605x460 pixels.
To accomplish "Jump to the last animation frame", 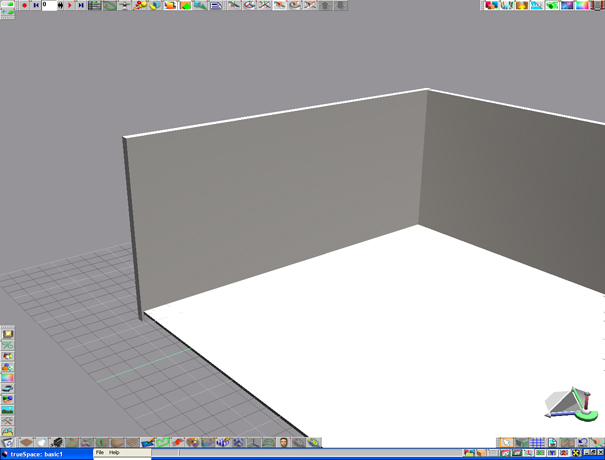I will [x=80, y=5].
